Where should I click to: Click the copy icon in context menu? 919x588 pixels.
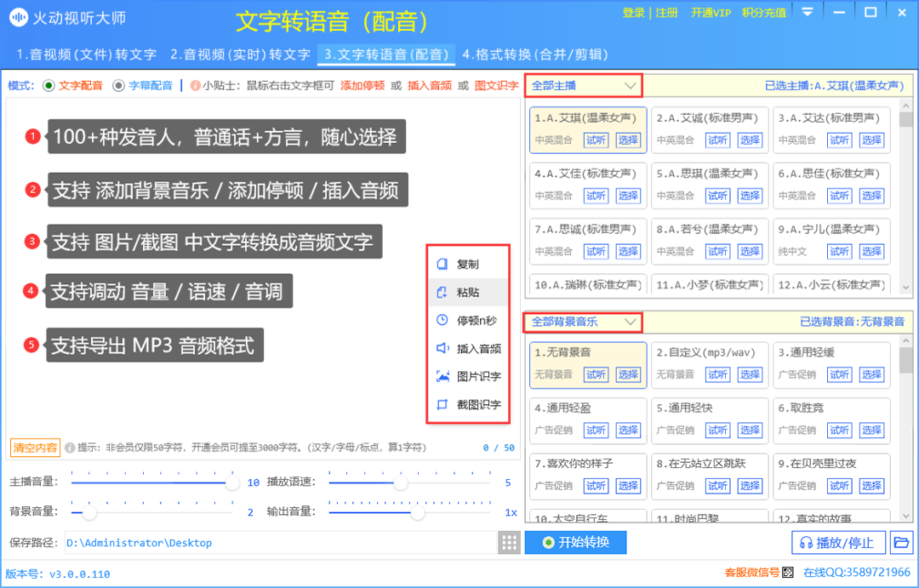[x=442, y=265]
